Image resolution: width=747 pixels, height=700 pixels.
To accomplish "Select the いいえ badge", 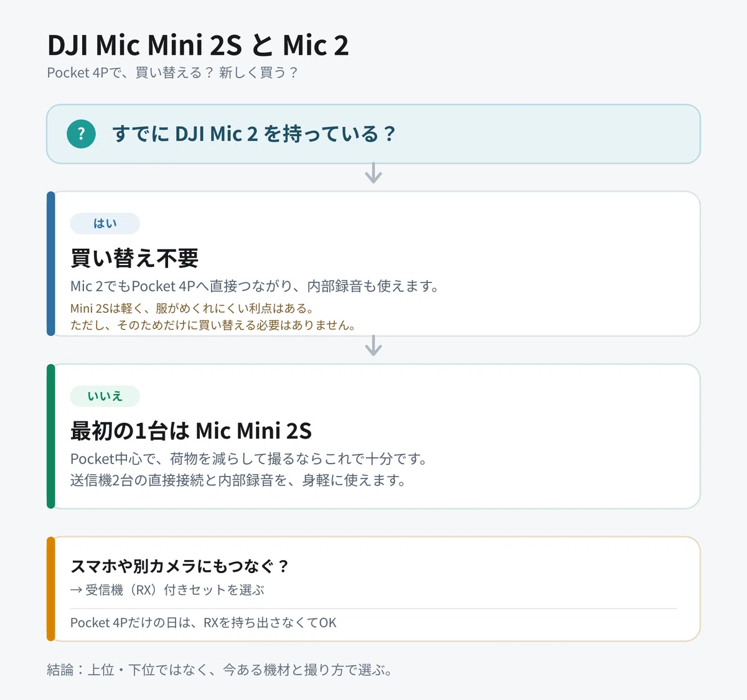I will (105, 396).
